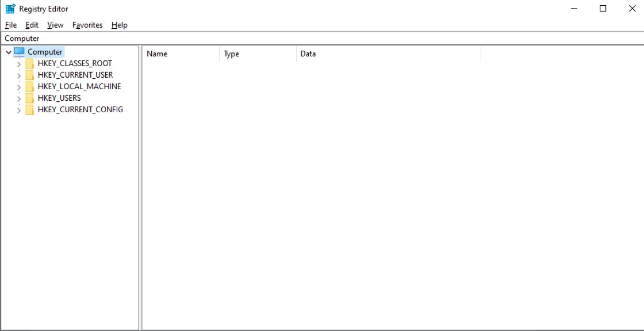This screenshot has height=331, width=644.
Task: Open the Help menu
Action: [119, 25]
